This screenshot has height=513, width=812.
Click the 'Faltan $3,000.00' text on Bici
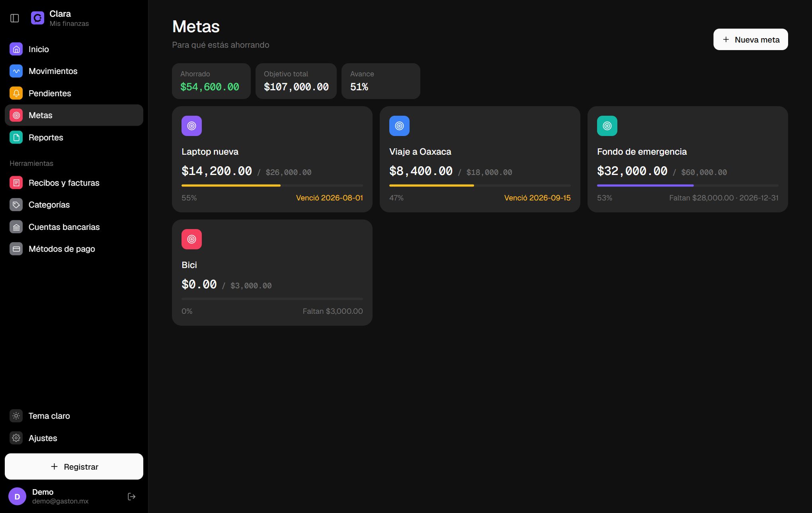(333, 311)
